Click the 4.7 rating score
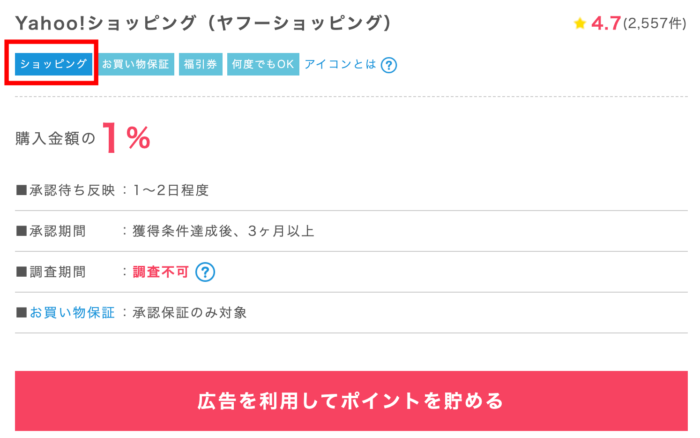 (x=606, y=23)
